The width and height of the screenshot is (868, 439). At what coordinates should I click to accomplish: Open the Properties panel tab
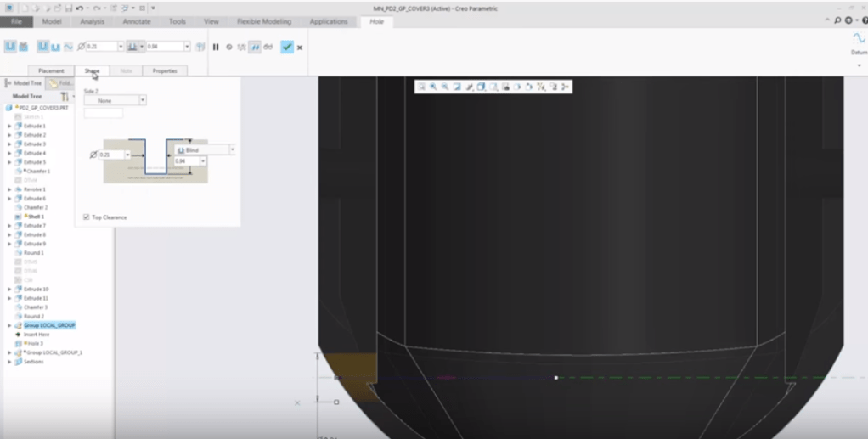[x=164, y=70]
